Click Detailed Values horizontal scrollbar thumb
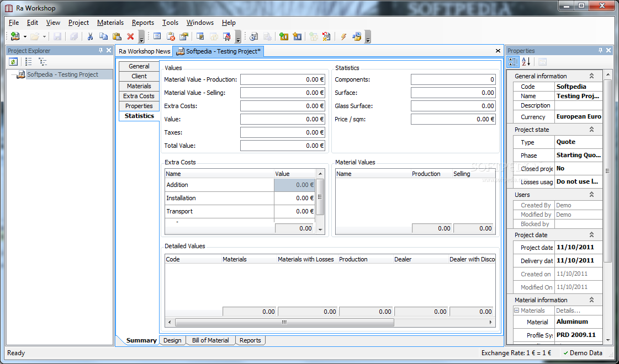This screenshot has height=364, width=619. pos(284,322)
